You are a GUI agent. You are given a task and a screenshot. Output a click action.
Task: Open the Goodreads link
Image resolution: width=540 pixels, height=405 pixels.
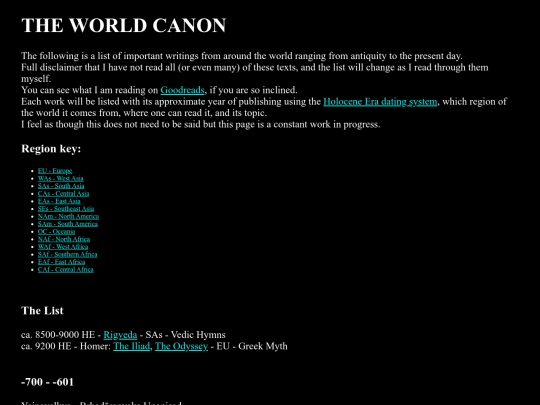(183, 90)
